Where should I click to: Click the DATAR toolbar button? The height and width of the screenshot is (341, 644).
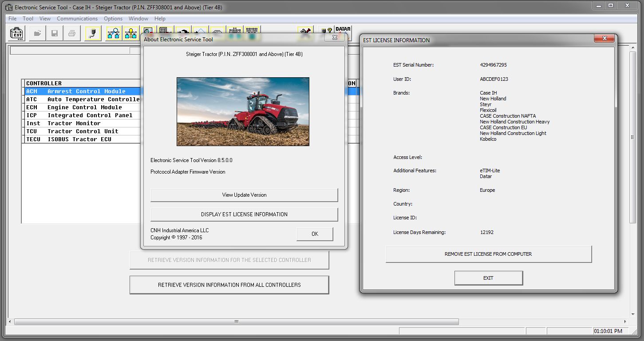coord(343,29)
